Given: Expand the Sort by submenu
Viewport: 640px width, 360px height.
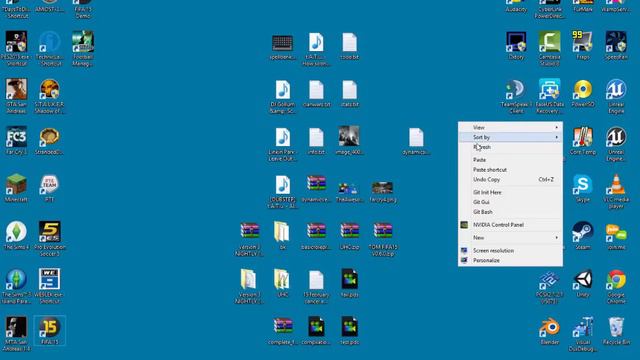Looking at the screenshot, I should tap(510, 137).
